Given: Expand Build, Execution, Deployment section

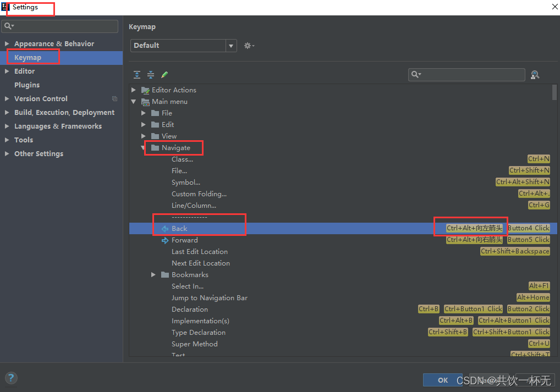Looking at the screenshot, I should [7, 112].
